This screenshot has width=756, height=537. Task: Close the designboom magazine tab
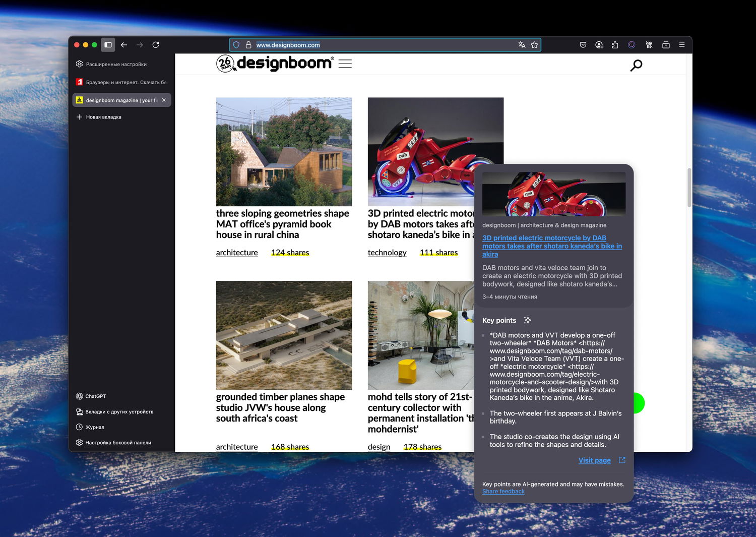pos(164,100)
